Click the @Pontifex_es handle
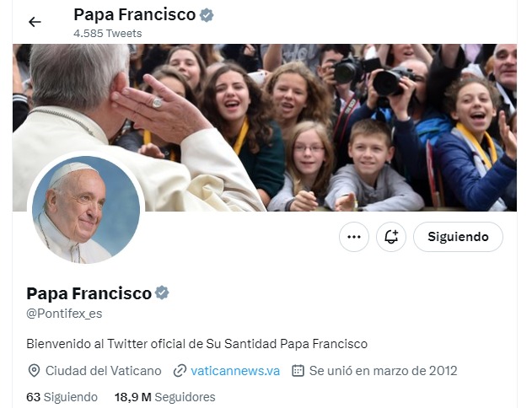The height and width of the screenshot is (408, 532). (x=64, y=314)
